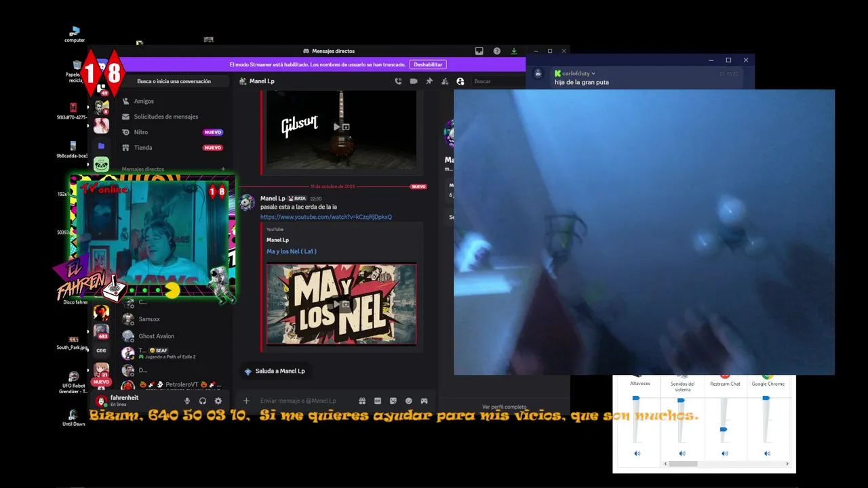The width and height of the screenshot is (868, 488).
Task: Click the Saluda a Manel Lp button
Action: tap(275, 371)
